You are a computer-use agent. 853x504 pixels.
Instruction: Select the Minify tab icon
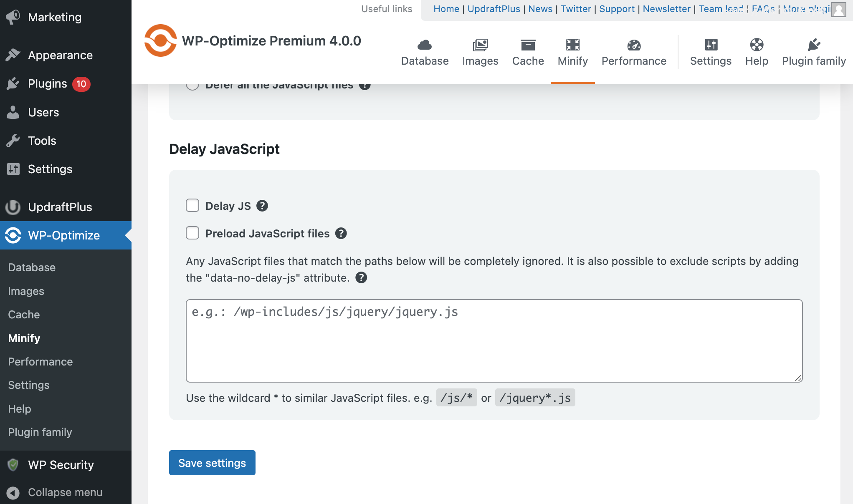573,45
